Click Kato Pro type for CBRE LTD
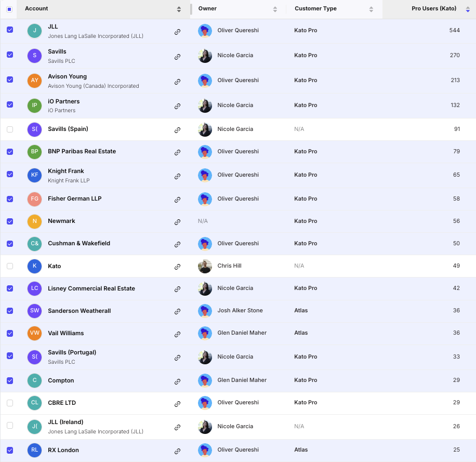Viewport: 476px width, 462px height. (306, 402)
